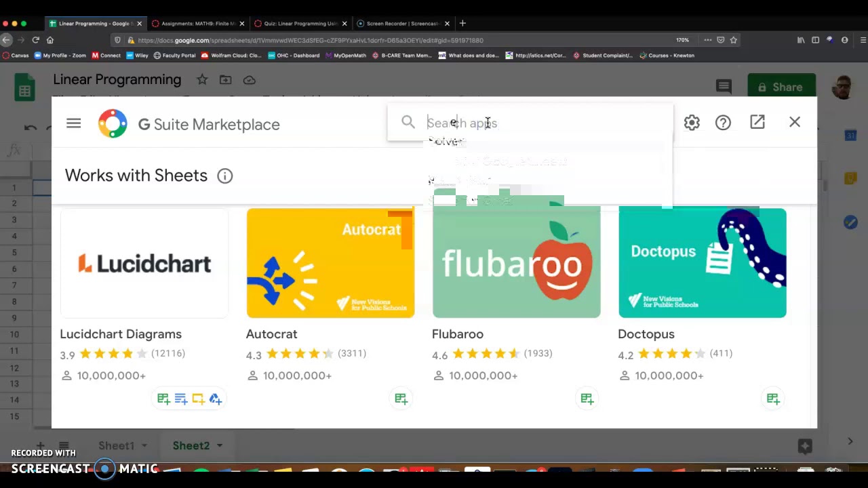Click the Flubaroo app title
This screenshot has height=488, width=868.
pyautogui.click(x=458, y=334)
